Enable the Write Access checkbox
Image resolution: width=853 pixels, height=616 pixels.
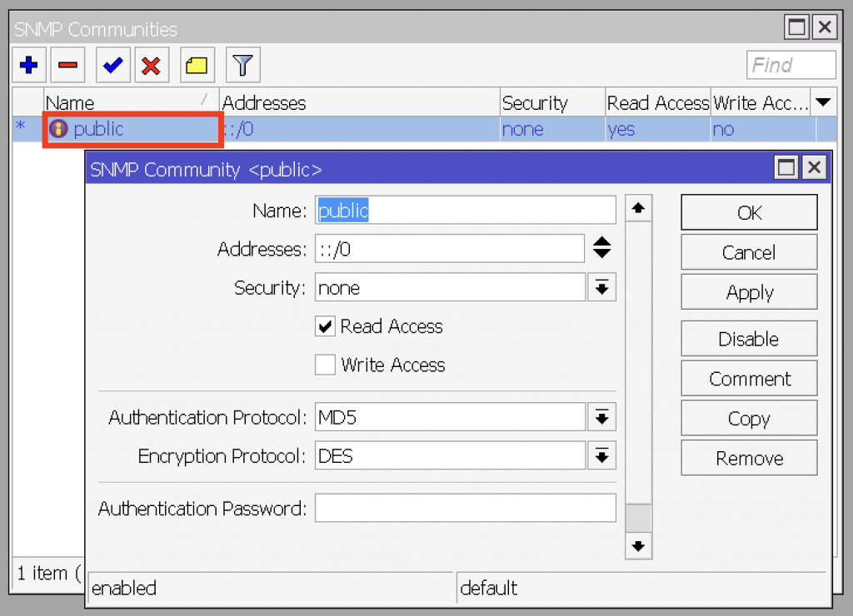[325, 365]
